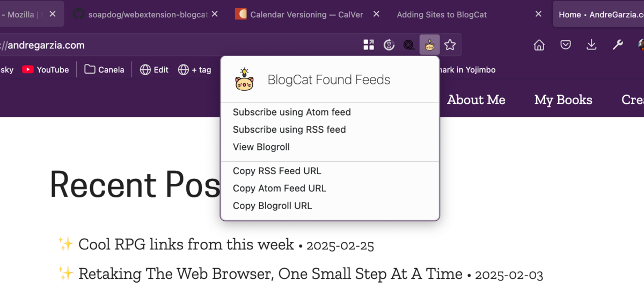Screen dimensions: 644x288
Task: Open the Canela bookmarks folder
Action: click(x=105, y=69)
